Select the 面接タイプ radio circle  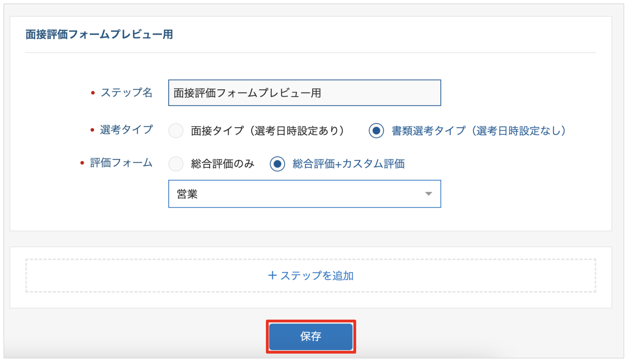click(176, 131)
